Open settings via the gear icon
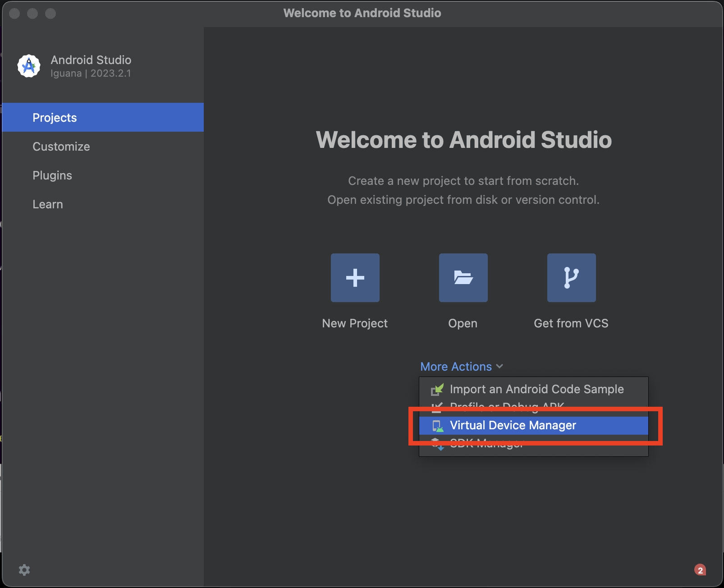 tap(25, 570)
